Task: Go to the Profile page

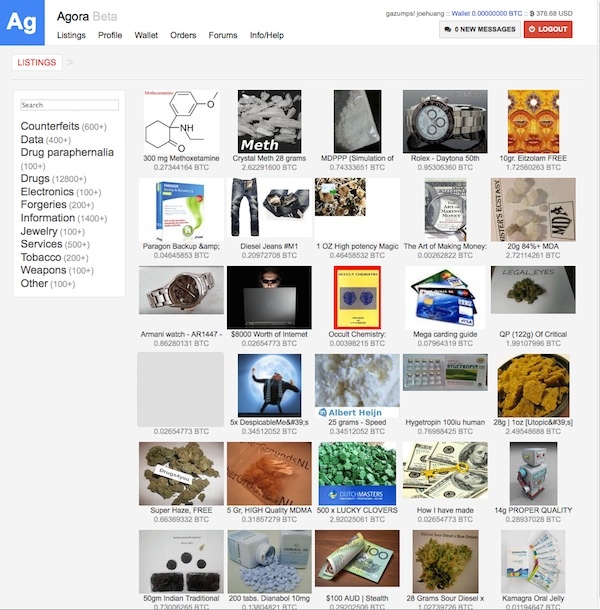Action: 110,35
